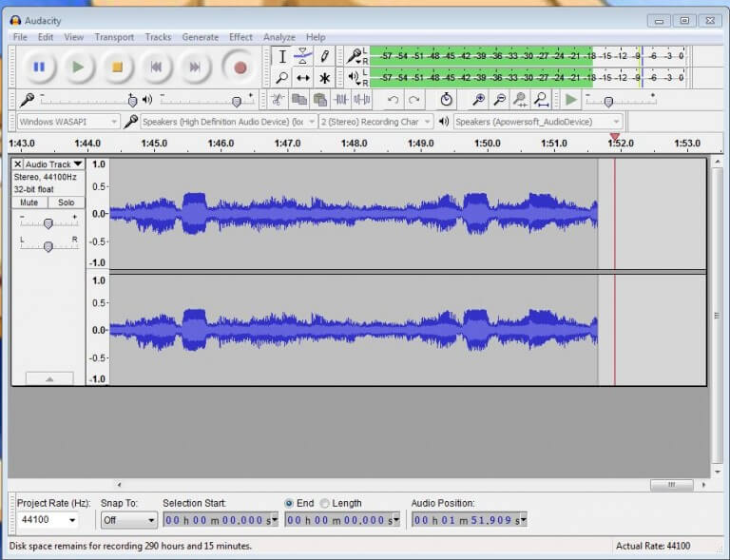Open recording meter microphone options
Viewport: 730px width, 560px height.
point(355,57)
